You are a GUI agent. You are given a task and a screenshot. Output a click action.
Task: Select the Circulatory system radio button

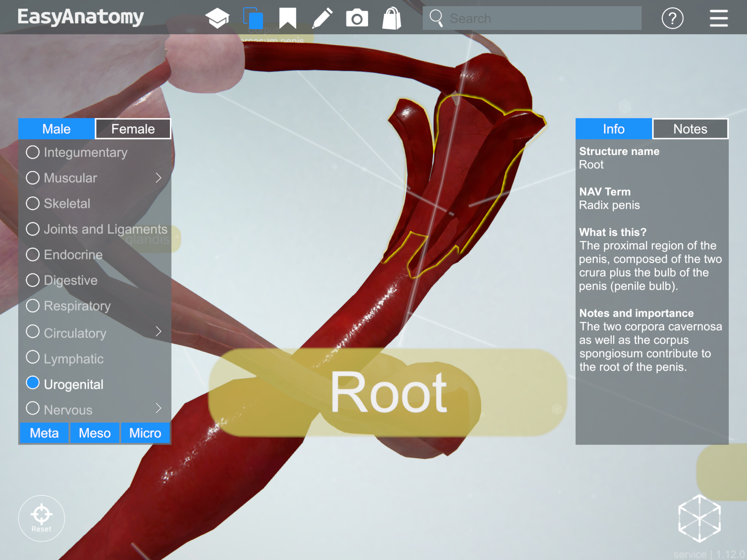tap(33, 331)
